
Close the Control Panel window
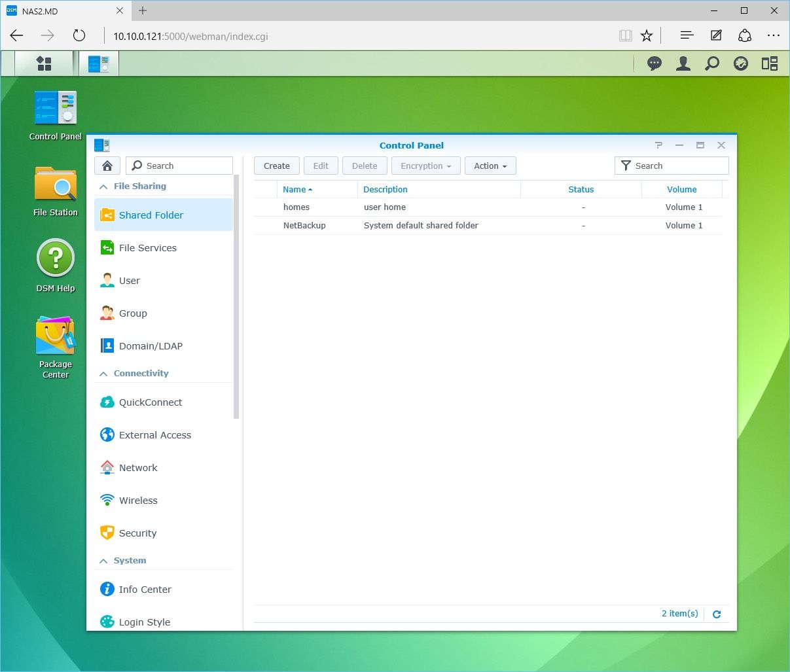[721, 145]
